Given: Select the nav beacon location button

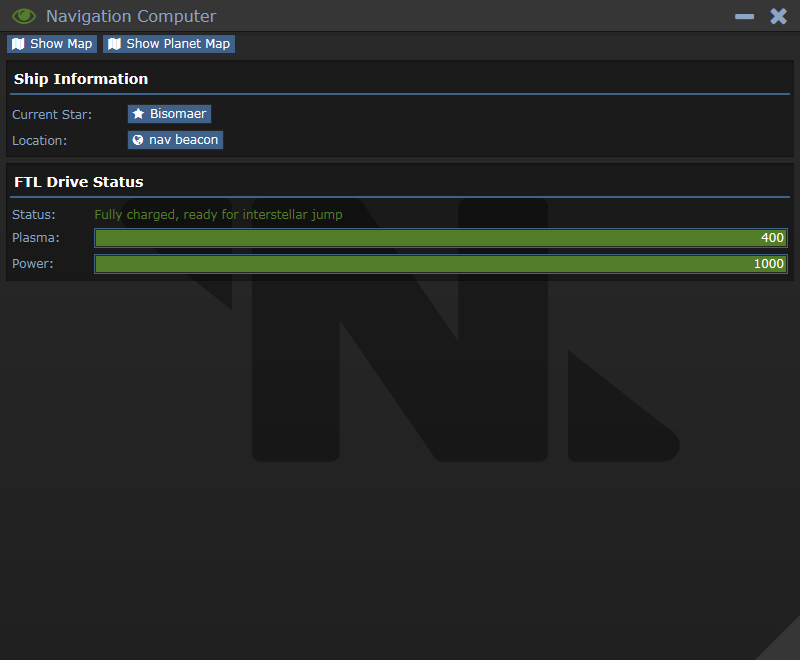Looking at the screenshot, I should click(176, 140).
